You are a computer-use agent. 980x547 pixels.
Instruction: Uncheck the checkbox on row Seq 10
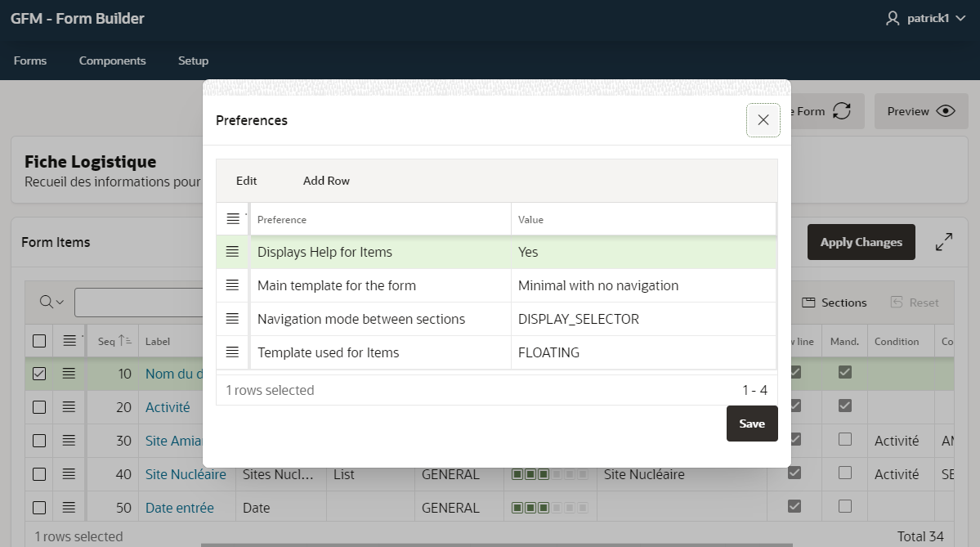pos(38,374)
